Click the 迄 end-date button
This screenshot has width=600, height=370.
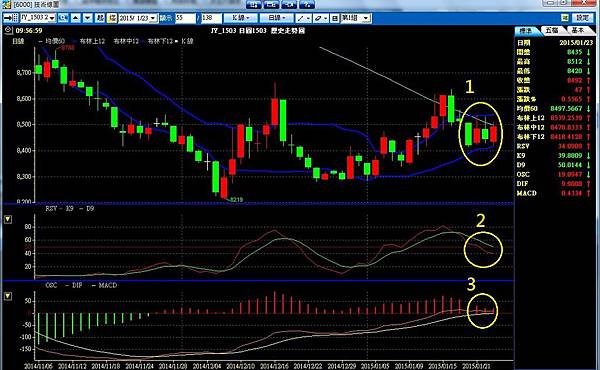112,18
